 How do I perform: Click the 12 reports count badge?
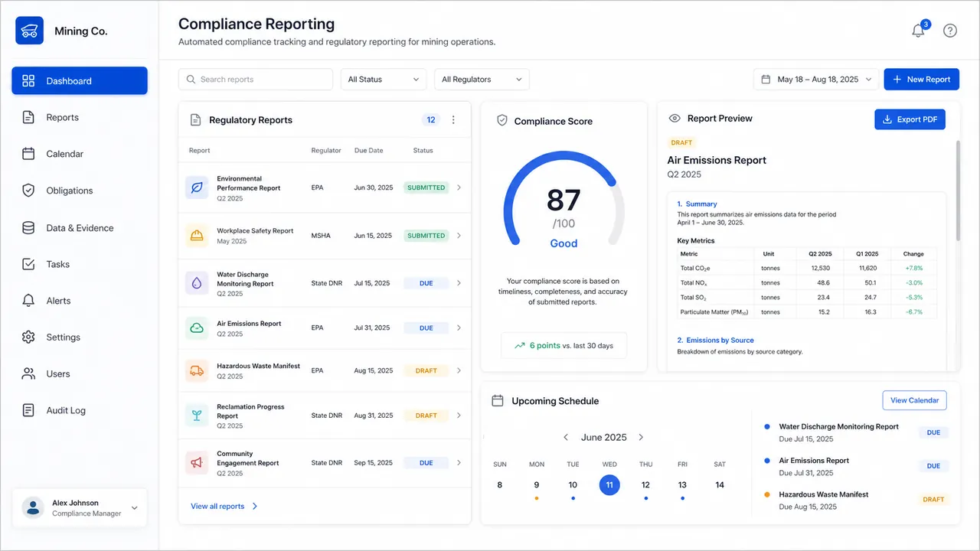pos(431,120)
